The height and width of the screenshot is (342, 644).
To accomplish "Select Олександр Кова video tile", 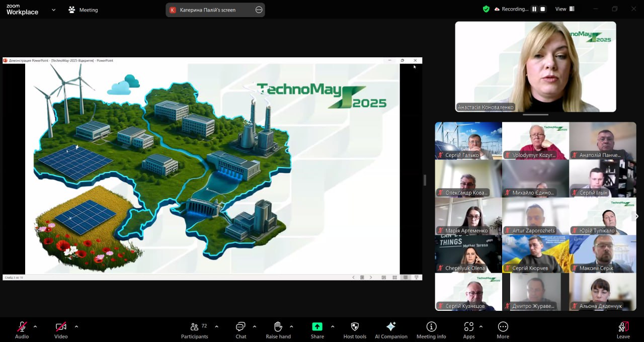I will tap(468, 179).
